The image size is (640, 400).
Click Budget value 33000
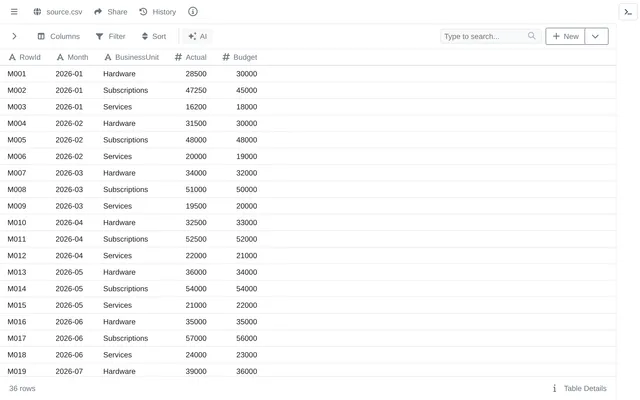point(247,222)
